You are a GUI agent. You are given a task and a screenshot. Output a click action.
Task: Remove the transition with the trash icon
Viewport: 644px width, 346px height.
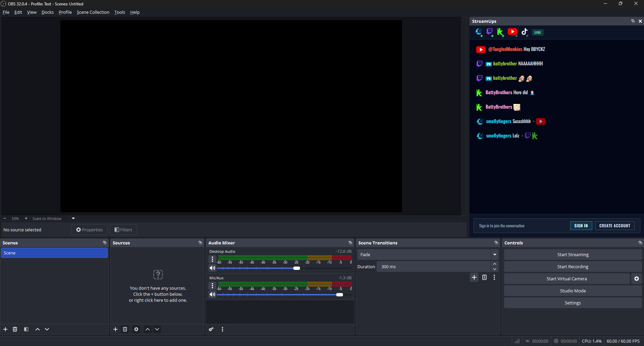click(485, 277)
